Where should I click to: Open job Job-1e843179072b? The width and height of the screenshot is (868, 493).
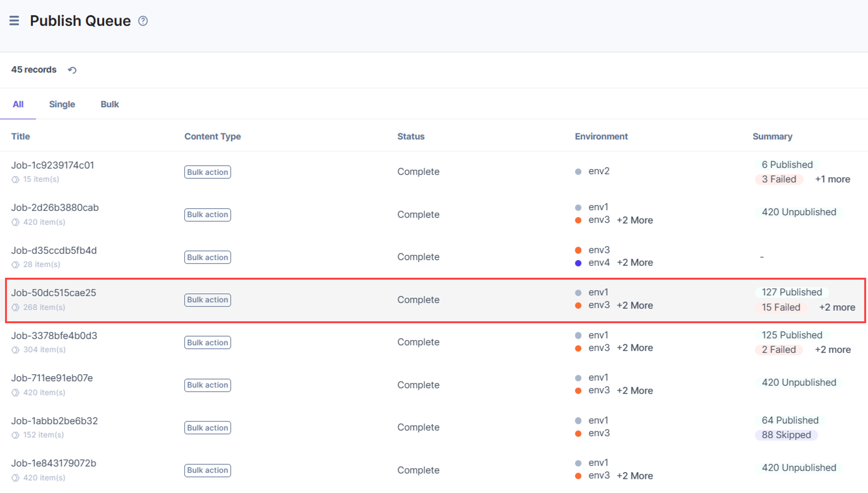54,463
